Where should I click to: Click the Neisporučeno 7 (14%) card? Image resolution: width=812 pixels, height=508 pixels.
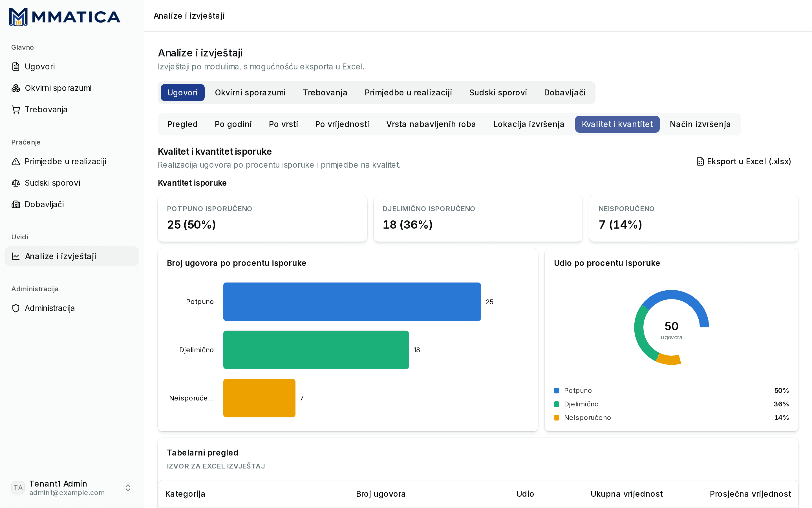[x=694, y=218]
